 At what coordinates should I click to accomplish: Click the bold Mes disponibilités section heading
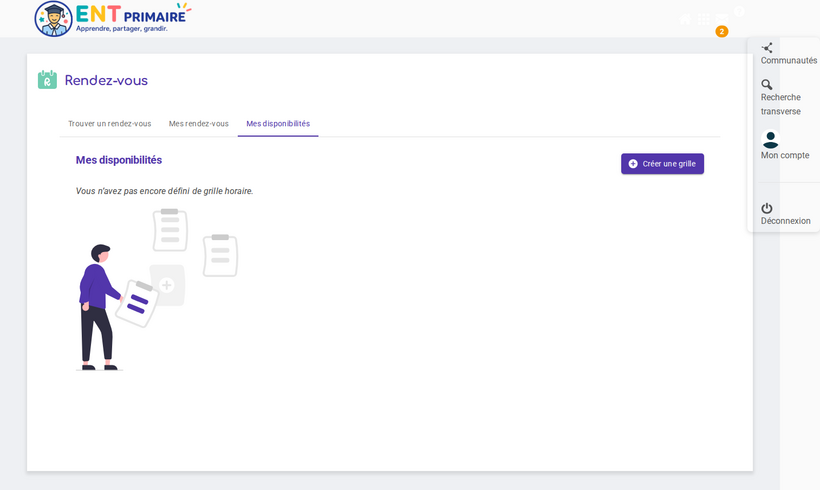pyautogui.click(x=119, y=160)
